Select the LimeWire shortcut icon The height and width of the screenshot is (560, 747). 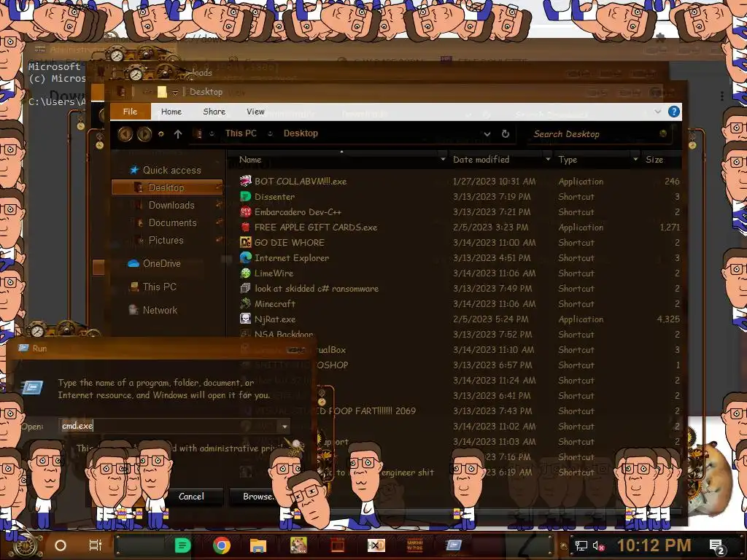point(245,273)
